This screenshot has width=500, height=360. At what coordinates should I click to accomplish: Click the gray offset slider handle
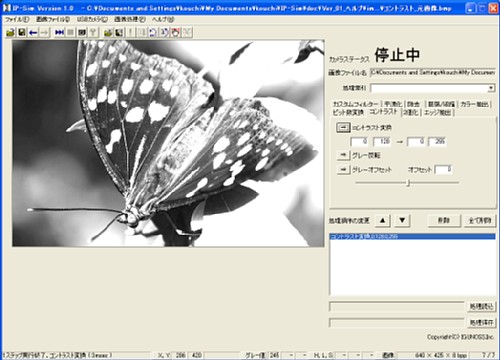[408, 183]
